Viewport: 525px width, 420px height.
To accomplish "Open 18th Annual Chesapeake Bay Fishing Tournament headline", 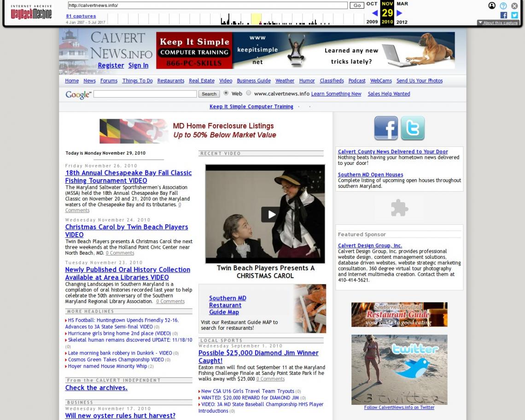I will tap(128, 176).
